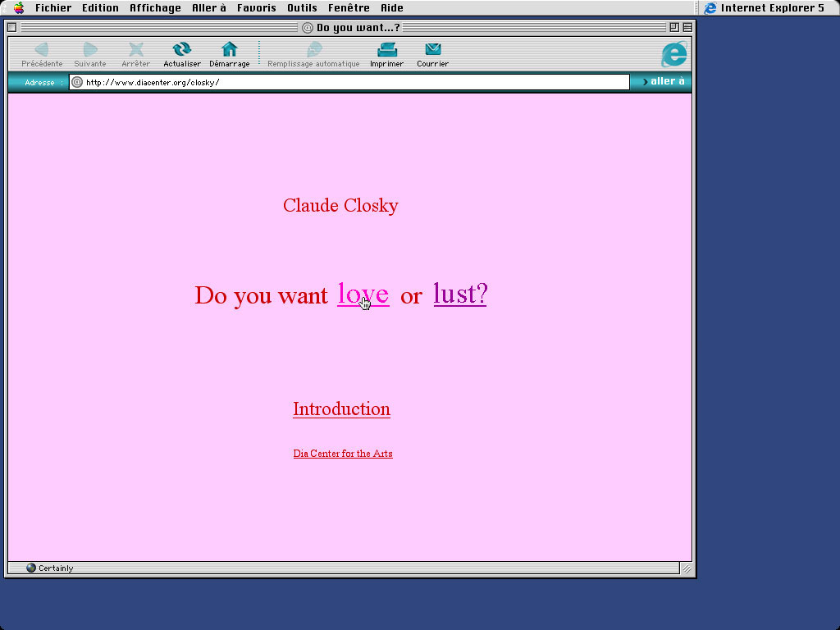
Task: Select the Démarrage home icon
Action: pyautogui.click(x=229, y=49)
